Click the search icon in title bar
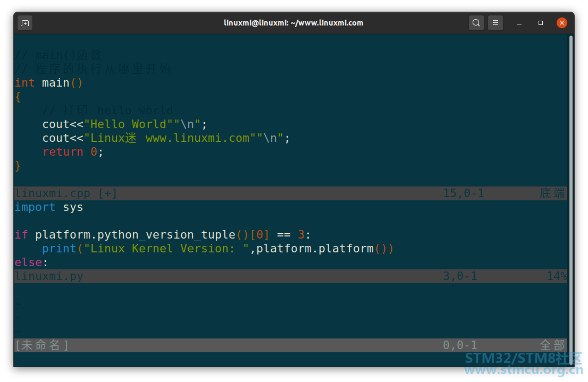Image resolution: width=588 pixels, height=382 pixels. click(x=476, y=23)
